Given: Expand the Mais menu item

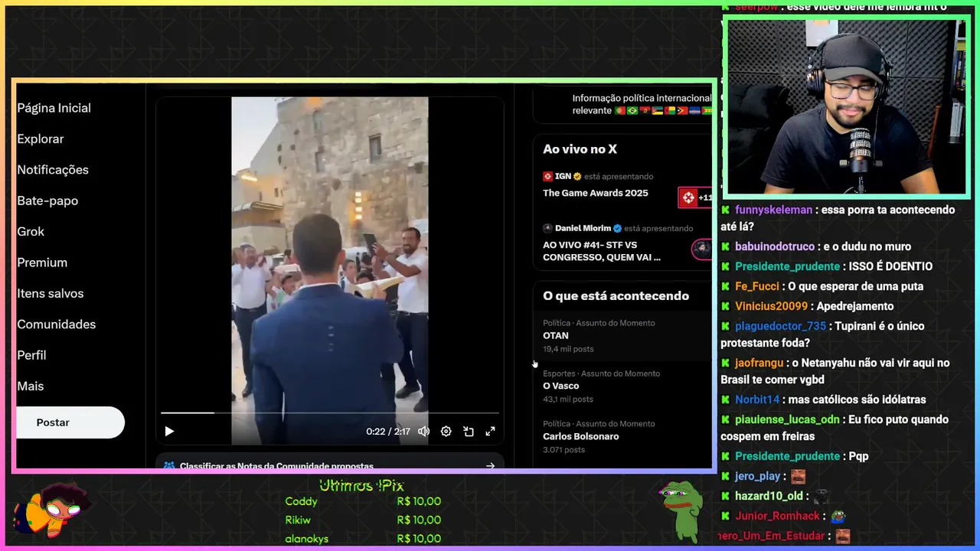Looking at the screenshot, I should pos(31,386).
